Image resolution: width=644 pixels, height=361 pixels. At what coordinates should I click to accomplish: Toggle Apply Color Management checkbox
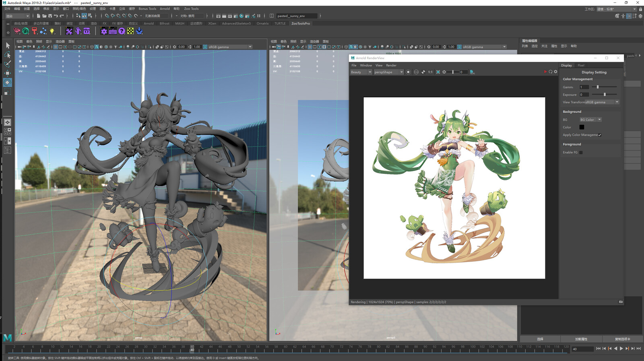[600, 135]
